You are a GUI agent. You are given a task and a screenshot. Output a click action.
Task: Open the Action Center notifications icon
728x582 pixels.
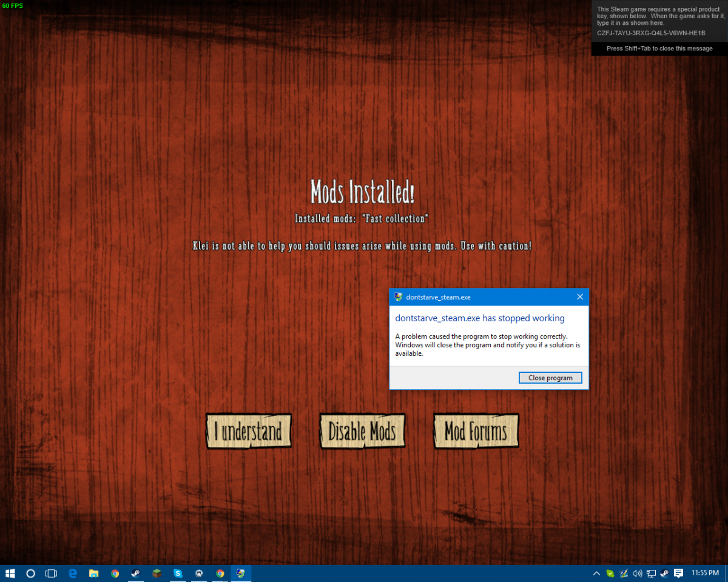click(x=679, y=573)
